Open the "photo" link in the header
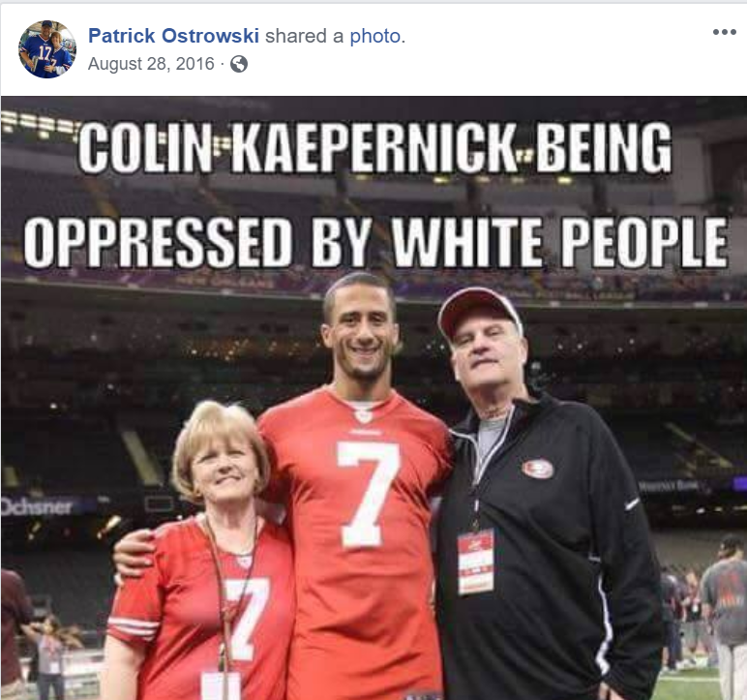The width and height of the screenshot is (747, 700). pos(375,36)
